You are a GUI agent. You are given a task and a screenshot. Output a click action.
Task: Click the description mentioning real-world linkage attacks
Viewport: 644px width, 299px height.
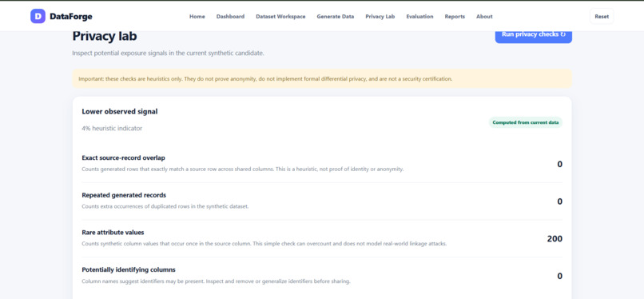coord(264,244)
